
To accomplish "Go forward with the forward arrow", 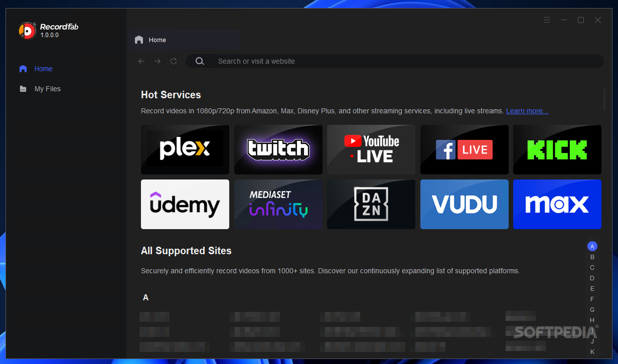I will coord(158,61).
